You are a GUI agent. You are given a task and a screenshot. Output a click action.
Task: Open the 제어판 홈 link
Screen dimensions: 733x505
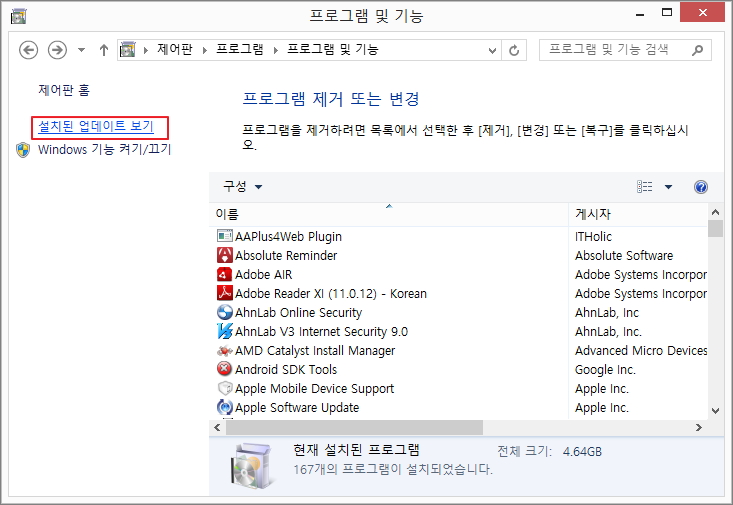click(x=64, y=90)
